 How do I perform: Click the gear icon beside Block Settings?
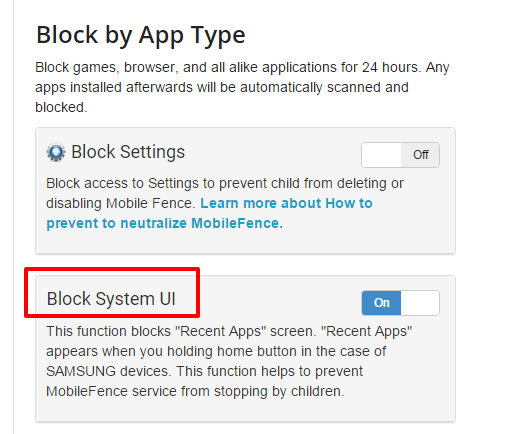56,152
